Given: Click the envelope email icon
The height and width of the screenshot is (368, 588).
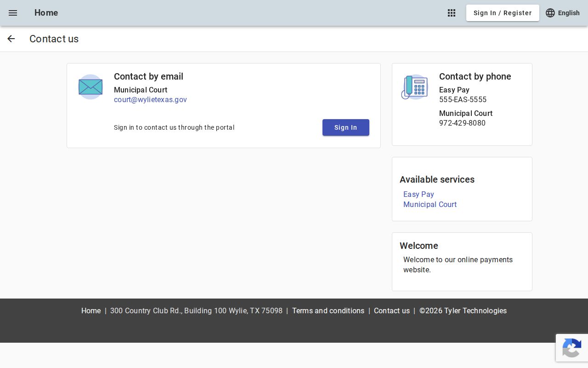Looking at the screenshot, I should click(90, 87).
